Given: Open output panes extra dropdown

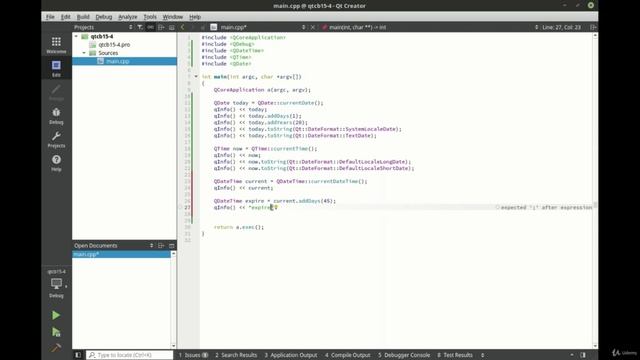Looking at the screenshot, I should pos(482,355).
